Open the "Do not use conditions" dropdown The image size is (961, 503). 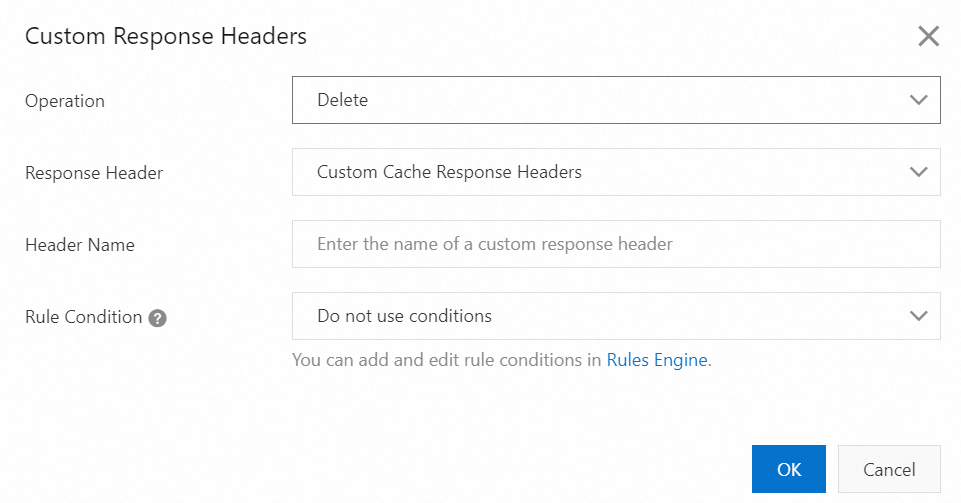point(615,316)
